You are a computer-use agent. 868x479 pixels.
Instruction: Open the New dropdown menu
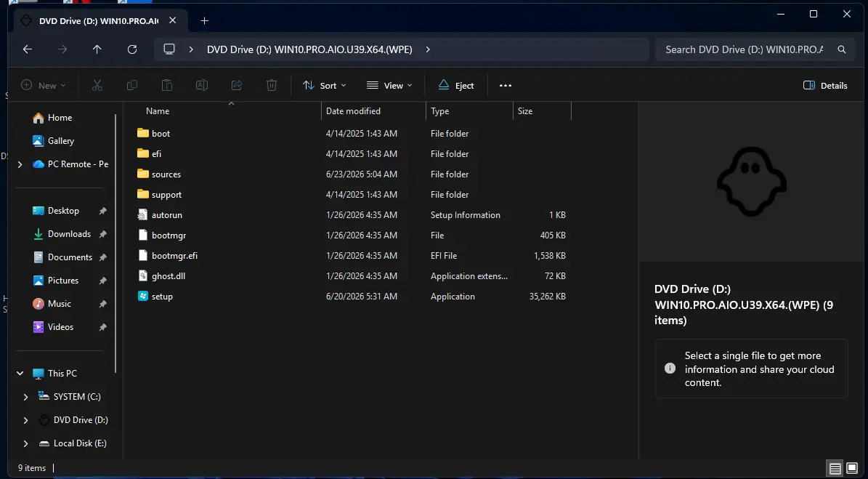(x=43, y=85)
